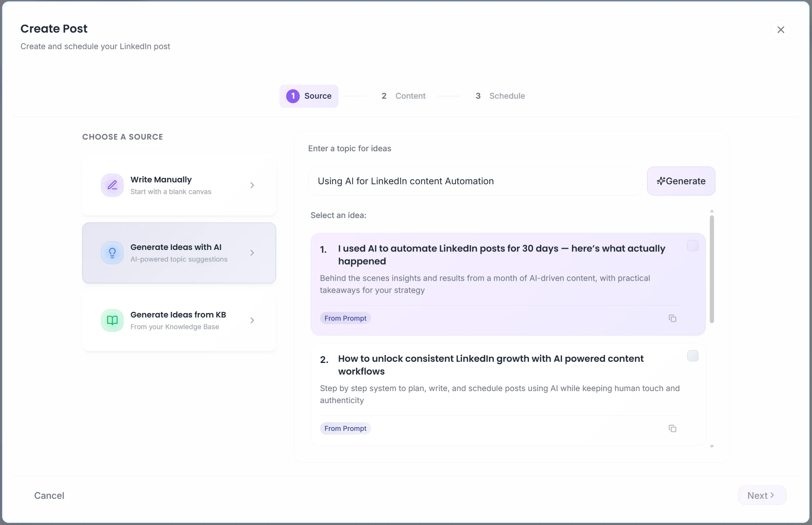Copy the second idea using its copy icon
Viewport: 812px width, 525px height.
point(673,428)
